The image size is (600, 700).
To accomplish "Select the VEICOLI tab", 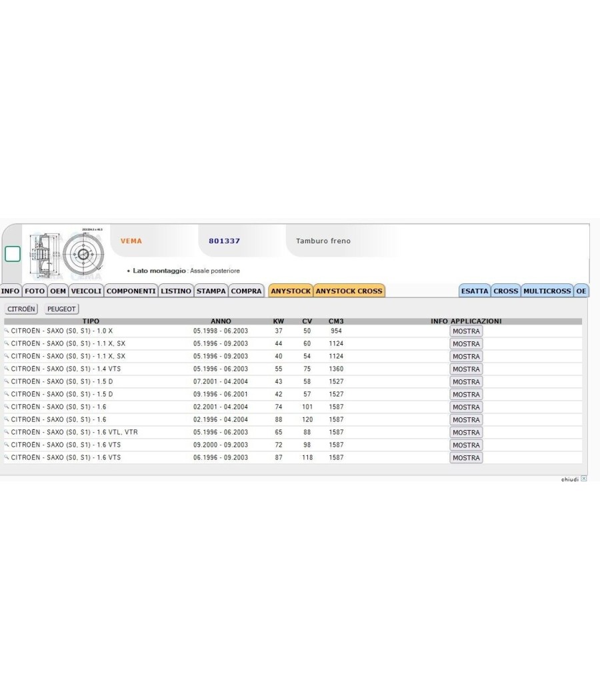I will (x=86, y=291).
